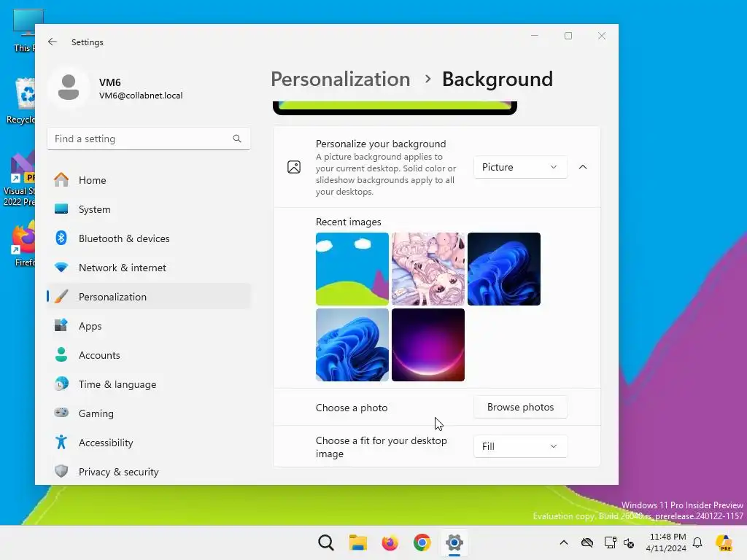Open the Picture background type dropdown
This screenshot has height=560, width=747.
520,167
